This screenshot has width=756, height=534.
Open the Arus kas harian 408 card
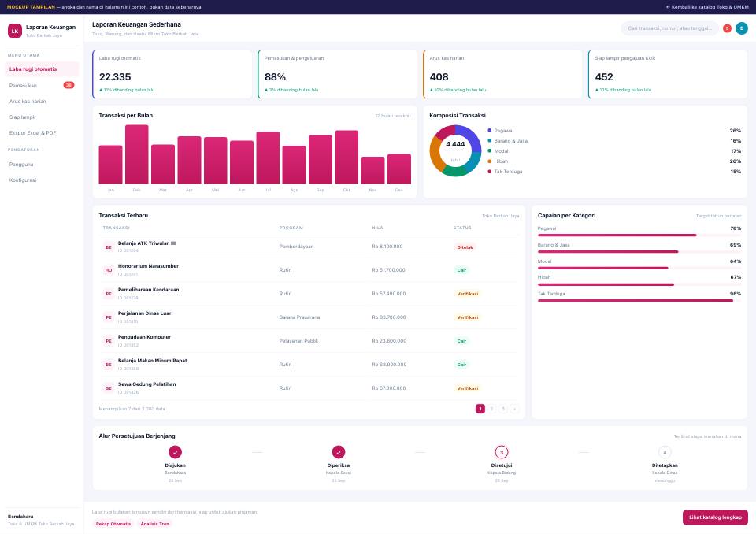click(x=503, y=74)
